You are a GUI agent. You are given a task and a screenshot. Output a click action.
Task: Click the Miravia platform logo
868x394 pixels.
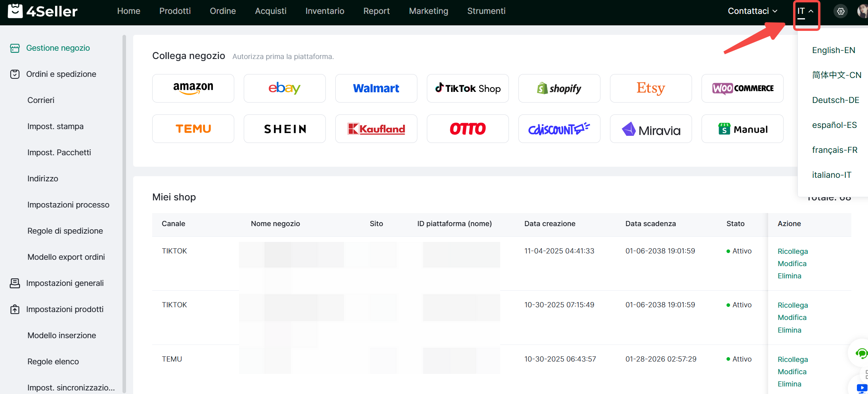[x=651, y=129]
